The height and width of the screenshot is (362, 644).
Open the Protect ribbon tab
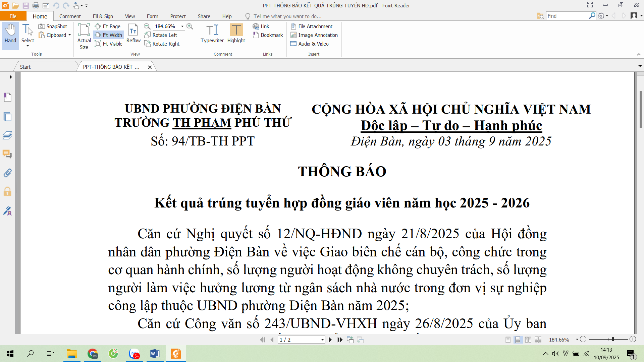(x=178, y=16)
